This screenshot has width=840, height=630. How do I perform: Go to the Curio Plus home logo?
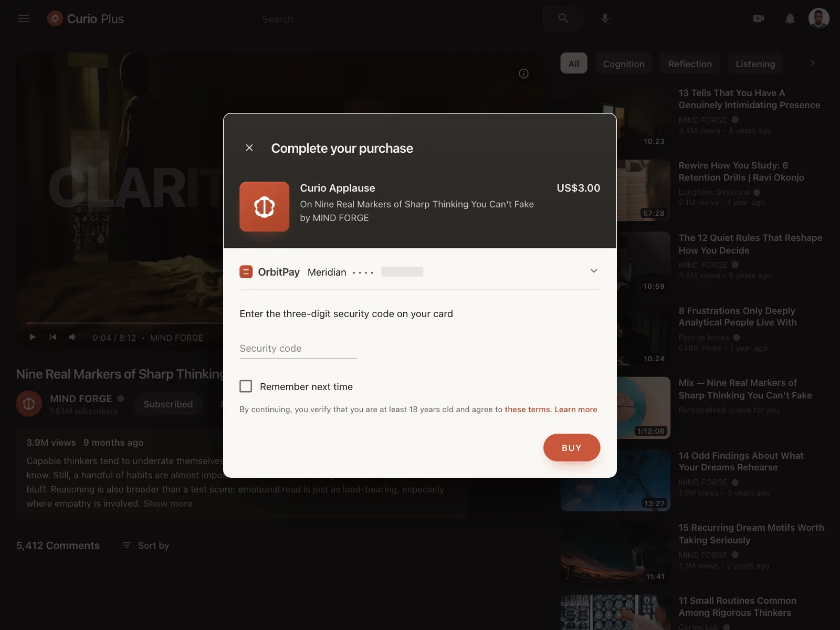pyautogui.click(x=86, y=19)
